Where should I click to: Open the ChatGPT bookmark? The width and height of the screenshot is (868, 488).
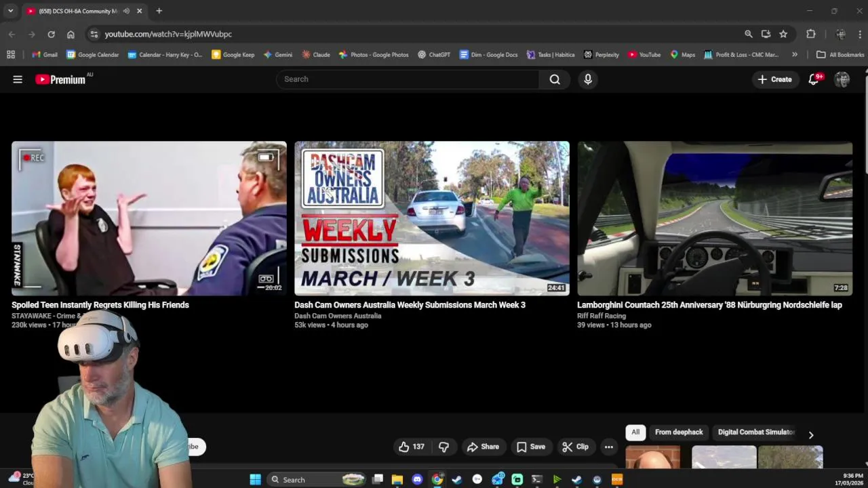[x=434, y=54]
